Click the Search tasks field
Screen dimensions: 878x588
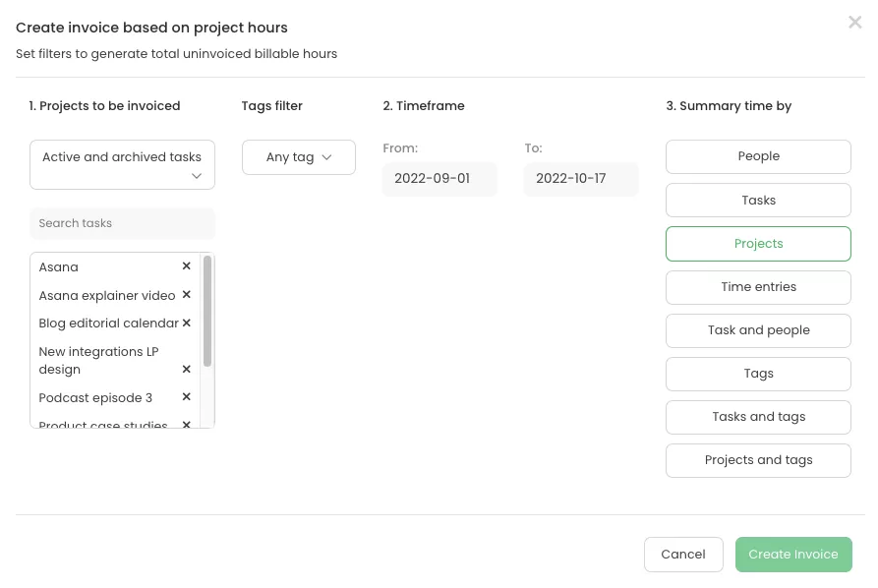(x=122, y=223)
